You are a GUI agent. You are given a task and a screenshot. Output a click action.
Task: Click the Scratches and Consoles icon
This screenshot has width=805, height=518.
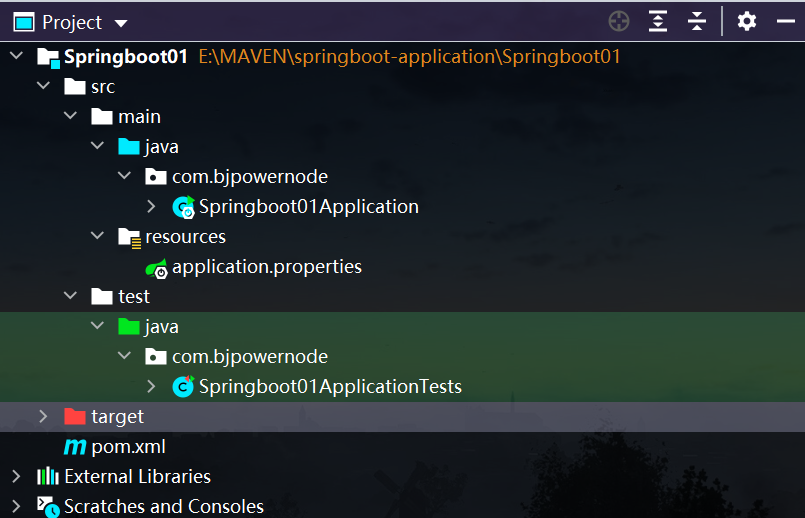click(x=48, y=507)
